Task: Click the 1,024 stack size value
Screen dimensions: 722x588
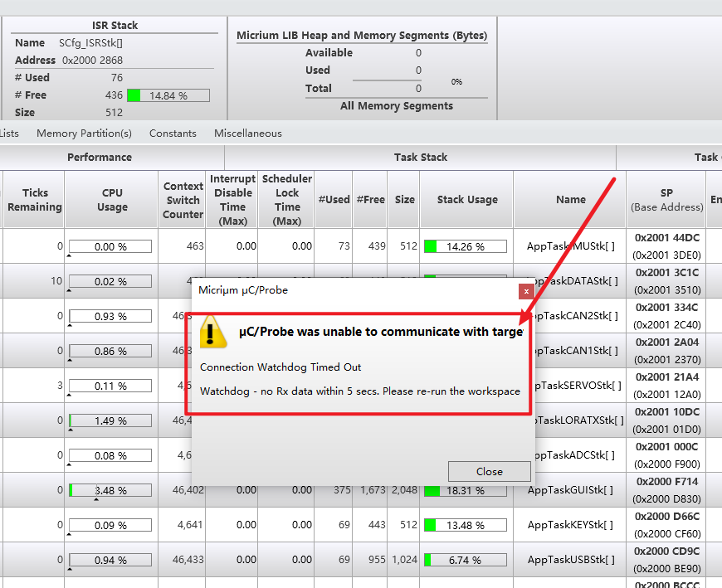Action: point(404,560)
